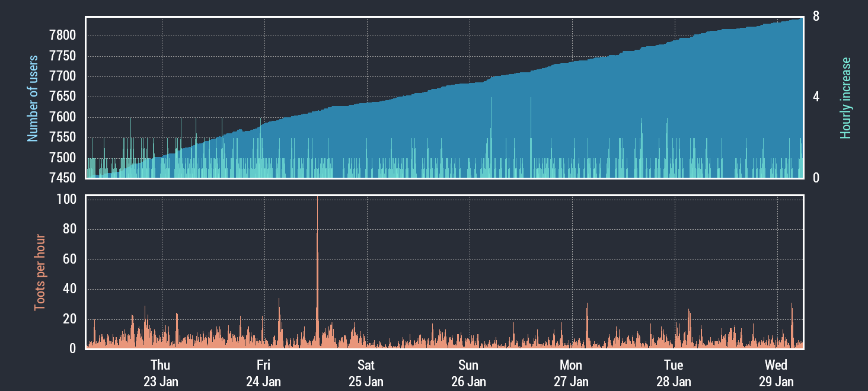This screenshot has width=868, height=391.
Task: Click the 7800 tick on users axis
Action: pyautogui.click(x=62, y=36)
